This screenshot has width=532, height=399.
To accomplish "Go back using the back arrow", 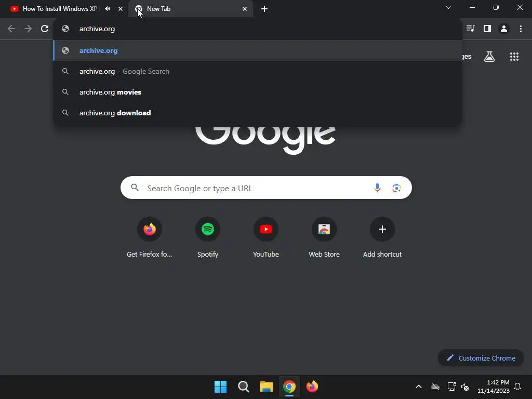I will tap(11, 29).
